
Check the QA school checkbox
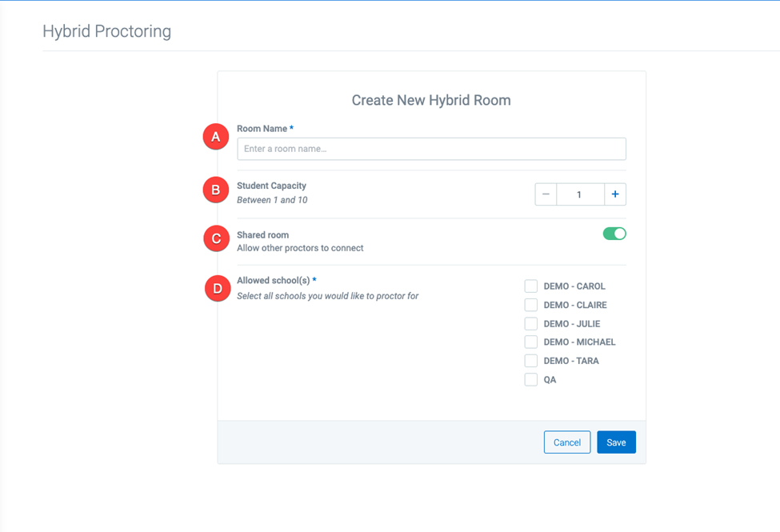point(531,380)
